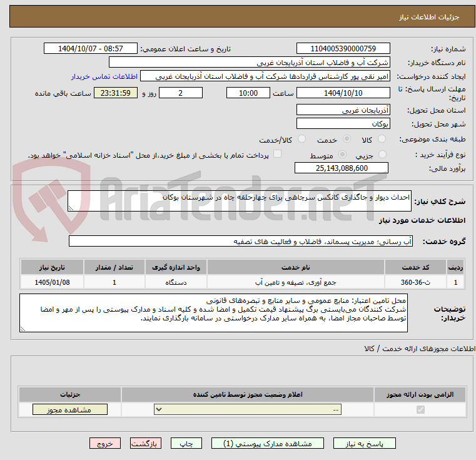476x460 pixels.
Task: Open اطلاعات تماس خریدار link
Action: point(104,76)
